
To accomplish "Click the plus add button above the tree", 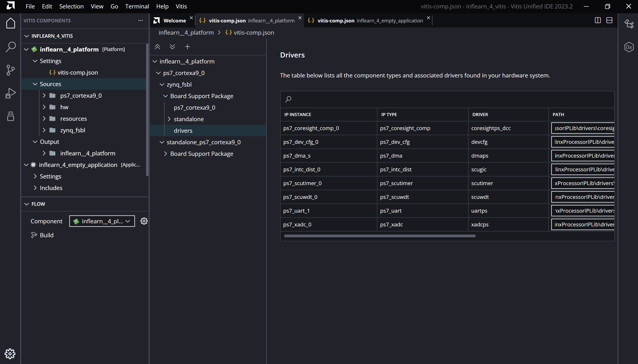I will pyautogui.click(x=188, y=47).
